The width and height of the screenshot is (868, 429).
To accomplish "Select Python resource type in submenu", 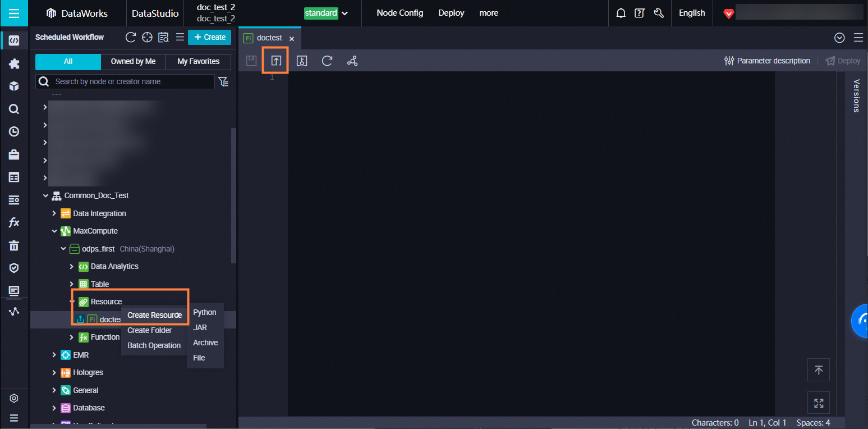I will click(x=205, y=312).
